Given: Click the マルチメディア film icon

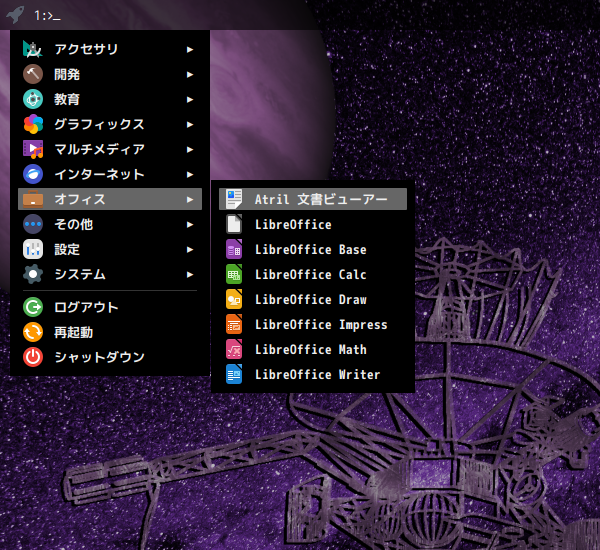Looking at the screenshot, I should pos(33,149).
